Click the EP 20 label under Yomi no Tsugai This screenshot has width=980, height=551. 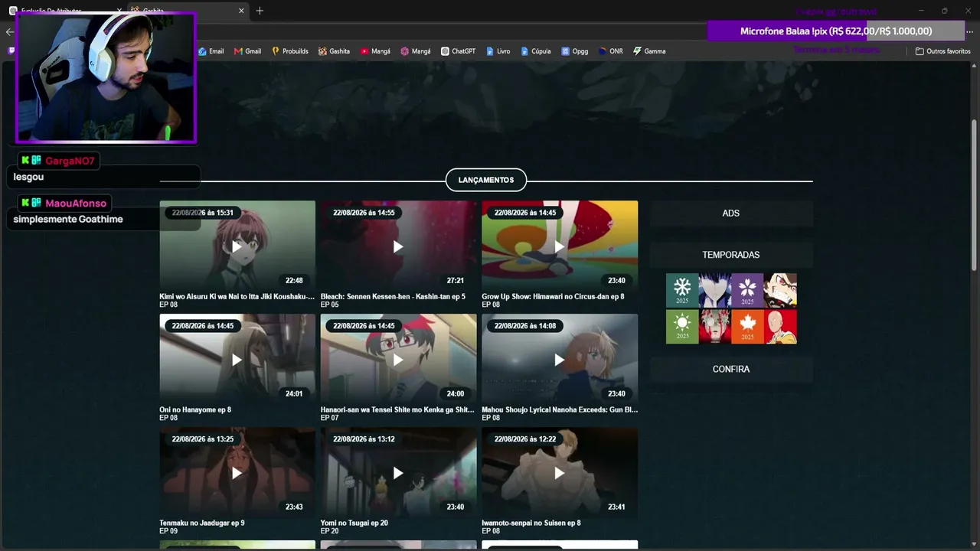point(330,531)
